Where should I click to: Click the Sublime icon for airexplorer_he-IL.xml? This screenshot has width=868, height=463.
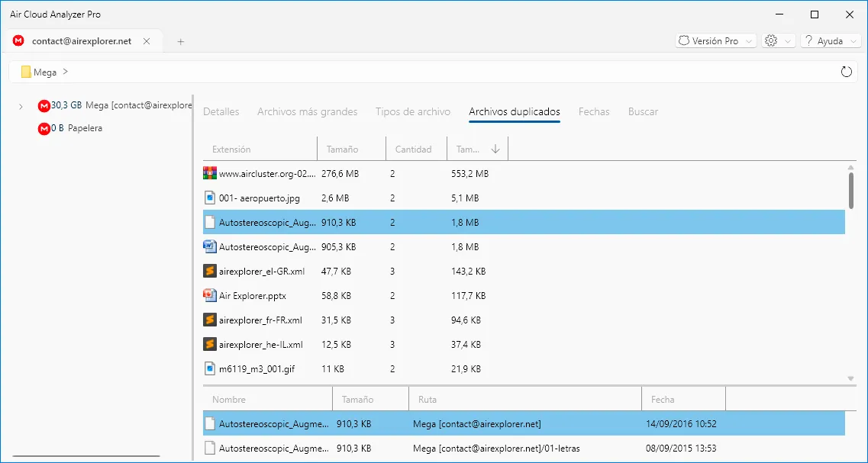pyautogui.click(x=209, y=344)
